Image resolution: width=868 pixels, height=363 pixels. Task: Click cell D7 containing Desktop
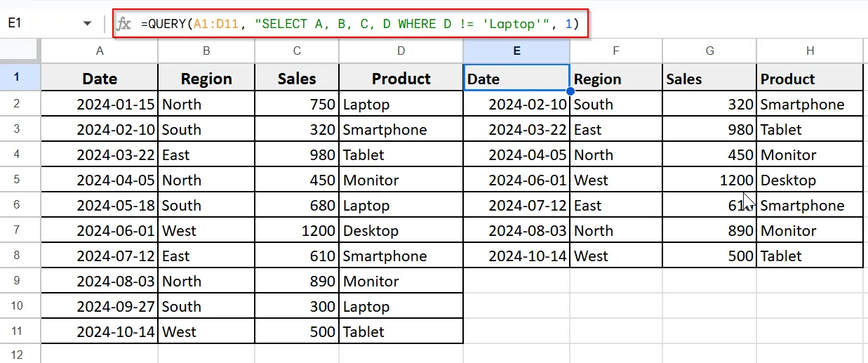click(401, 230)
